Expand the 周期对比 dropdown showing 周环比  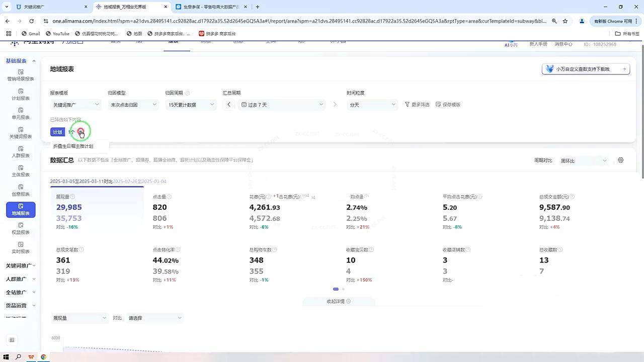coord(584,161)
